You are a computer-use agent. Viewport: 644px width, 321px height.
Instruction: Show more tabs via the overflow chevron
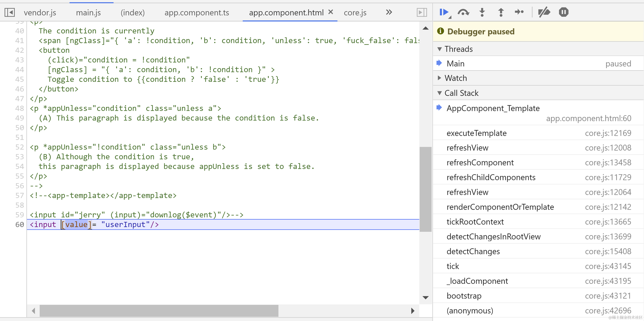click(x=389, y=12)
